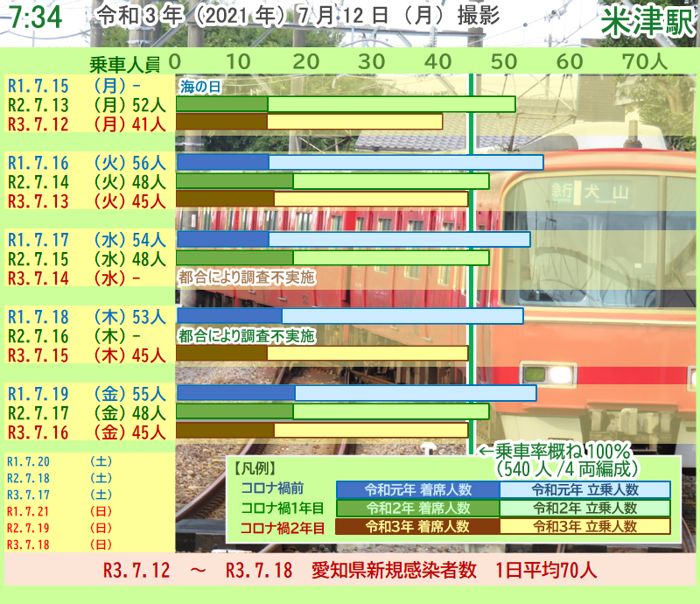Click the R1.7.20 (土) weekend row
This screenshot has width=700, height=604.
point(59,461)
